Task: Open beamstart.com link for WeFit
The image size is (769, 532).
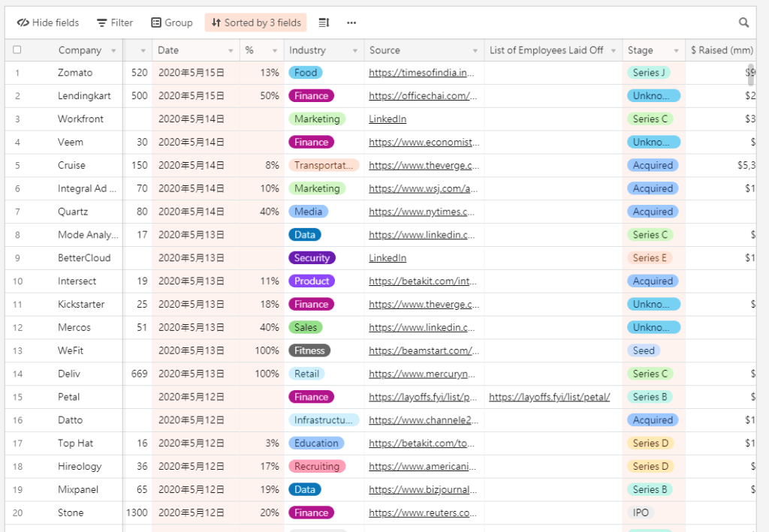Action: [x=424, y=350]
